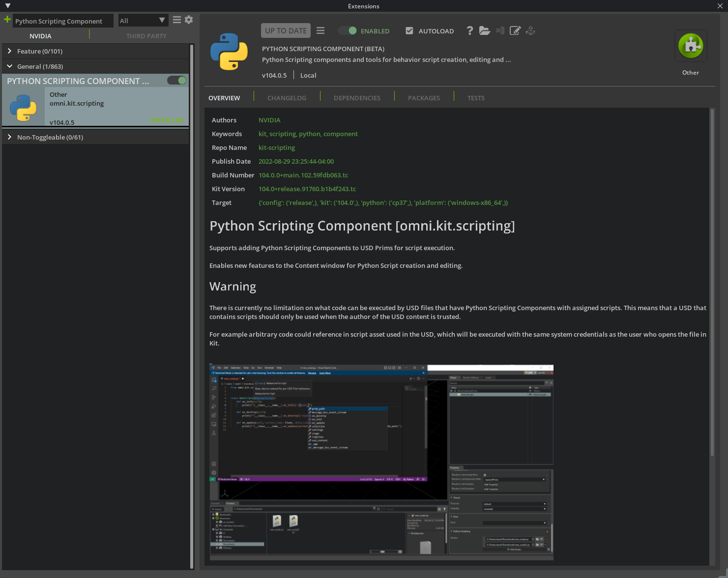Click the UP TO DATE button
Viewport: 728px width, 578px height.
pyautogui.click(x=286, y=31)
